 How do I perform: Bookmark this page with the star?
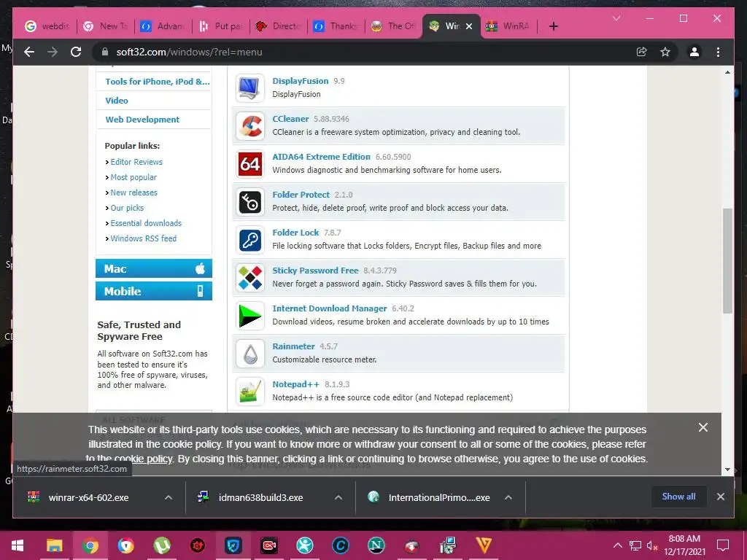(665, 52)
